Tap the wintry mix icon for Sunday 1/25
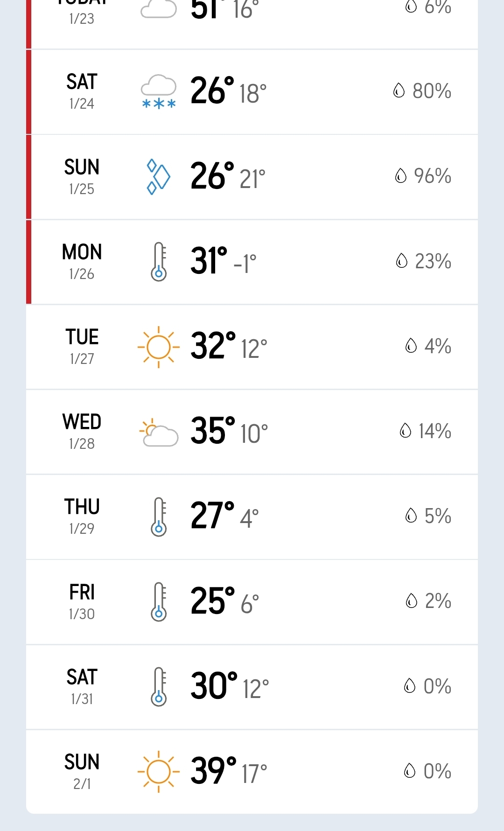The height and width of the screenshot is (831, 504). click(158, 177)
